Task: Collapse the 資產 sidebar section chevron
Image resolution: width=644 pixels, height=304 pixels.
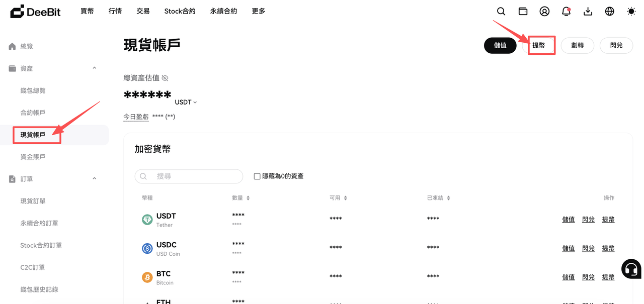Action: pyautogui.click(x=94, y=68)
